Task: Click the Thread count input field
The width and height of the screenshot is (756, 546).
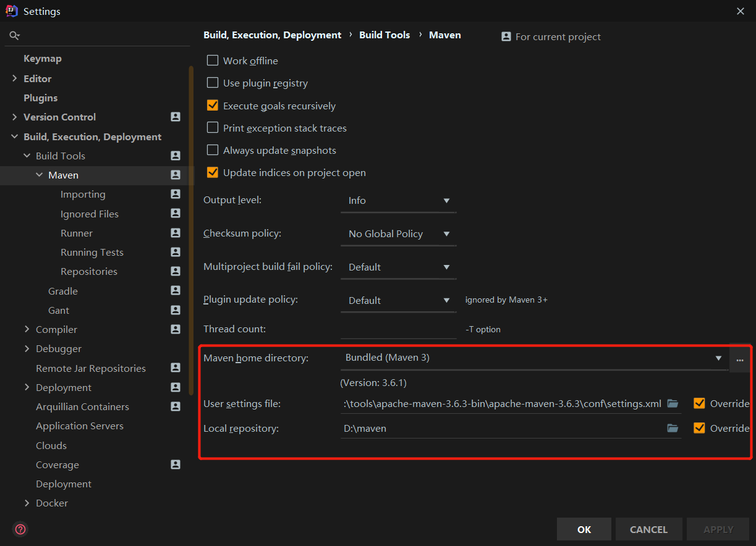Action: click(398, 329)
